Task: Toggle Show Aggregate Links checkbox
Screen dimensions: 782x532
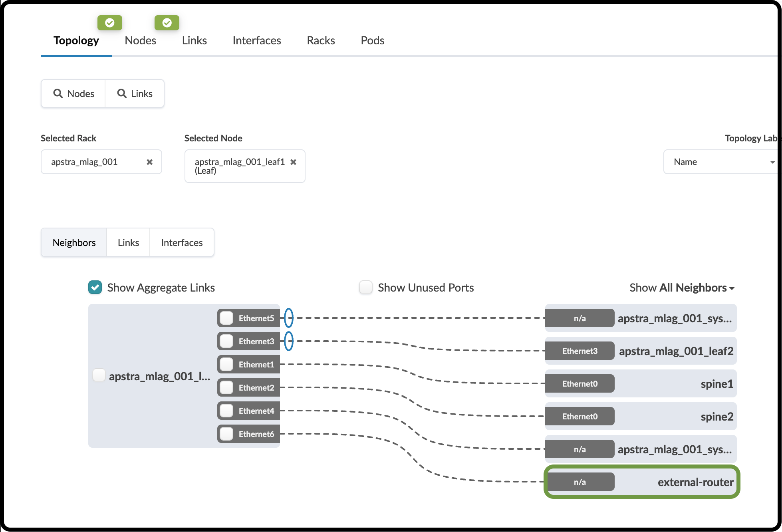Action: point(95,287)
